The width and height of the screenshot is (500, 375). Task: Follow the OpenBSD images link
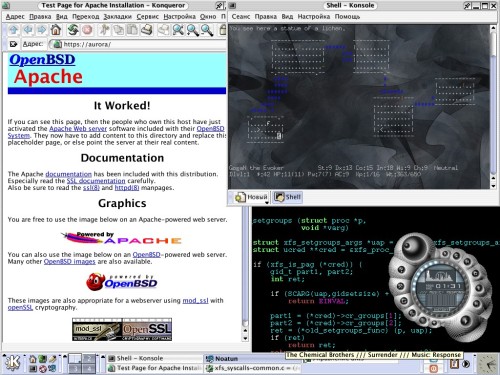(x=70, y=262)
